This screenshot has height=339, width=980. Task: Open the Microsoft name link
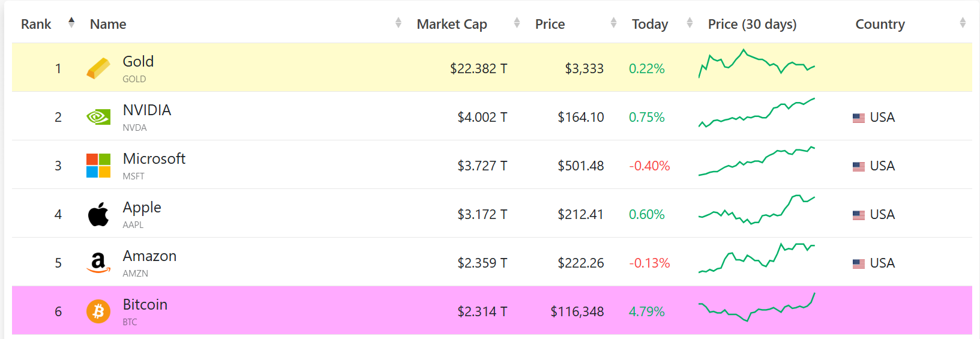(154, 159)
